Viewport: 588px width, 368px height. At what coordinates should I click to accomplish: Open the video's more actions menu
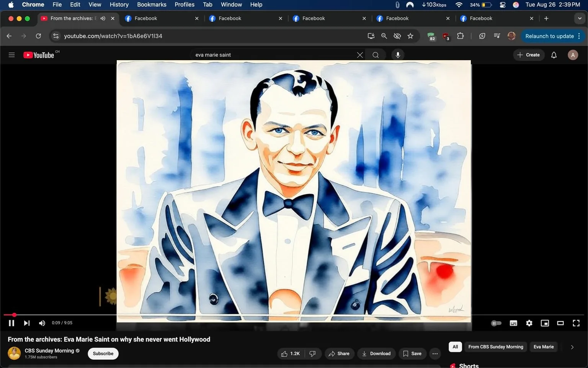tap(435, 353)
